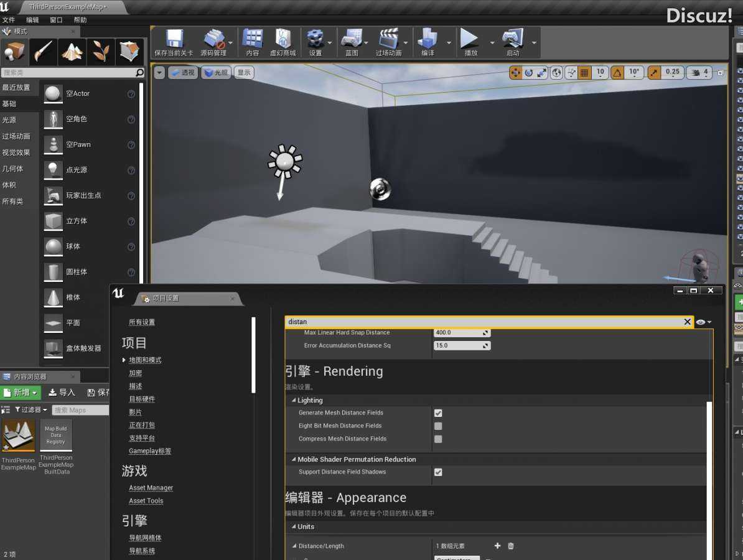Viewport: 743px width, 560px height.
Task: Select the Lights category in Modes panel
Action: coord(9,120)
